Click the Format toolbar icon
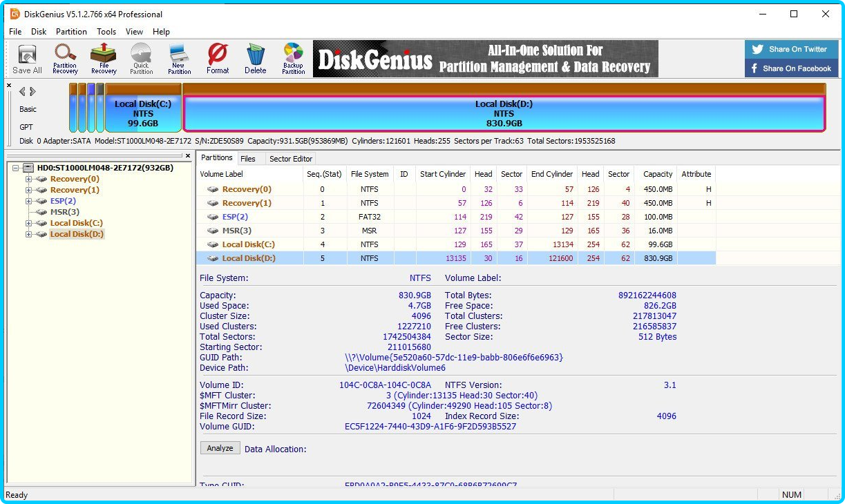Screen dimensions: 845x504 click(x=218, y=59)
